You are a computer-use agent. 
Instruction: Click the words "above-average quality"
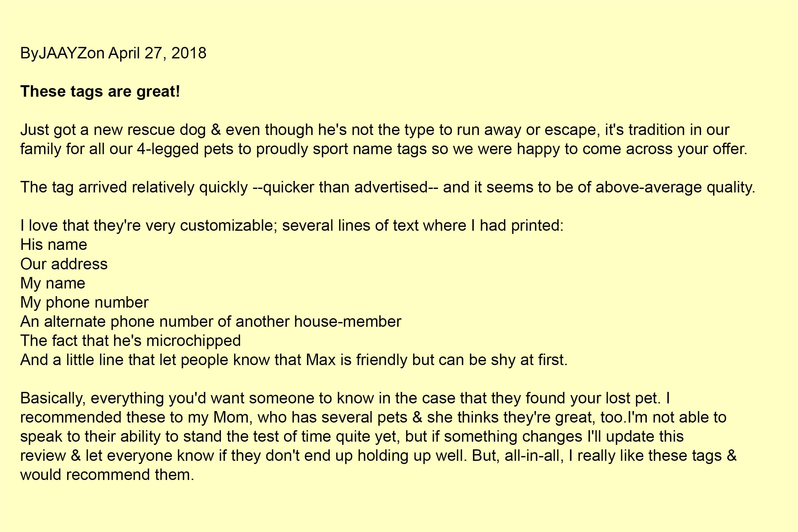[674, 187]
